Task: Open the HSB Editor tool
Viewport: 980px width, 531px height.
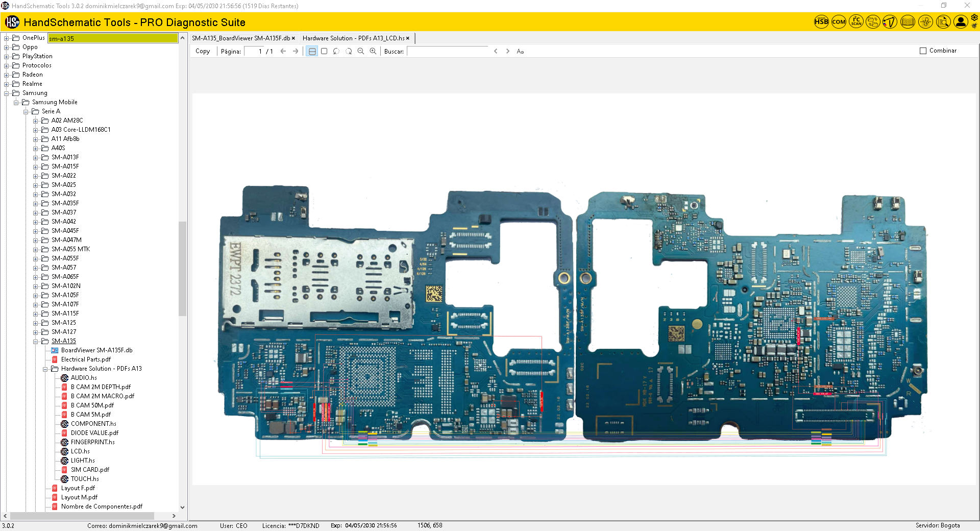Action: [x=821, y=22]
